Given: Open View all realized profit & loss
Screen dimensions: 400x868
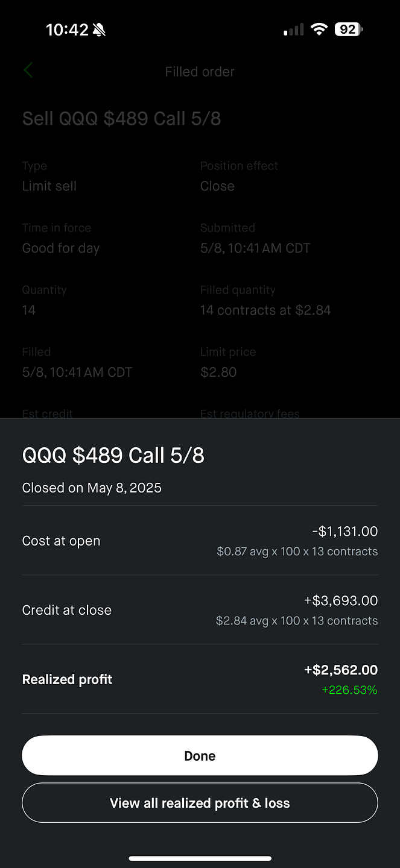Looking at the screenshot, I should (200, 803).
